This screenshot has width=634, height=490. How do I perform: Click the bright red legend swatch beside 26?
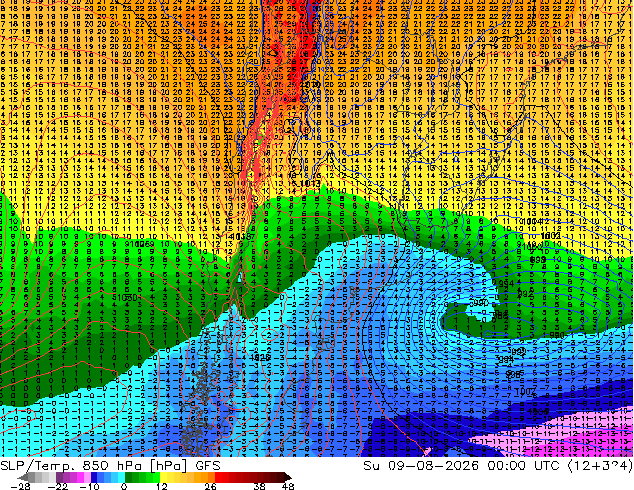pos(218,477)
